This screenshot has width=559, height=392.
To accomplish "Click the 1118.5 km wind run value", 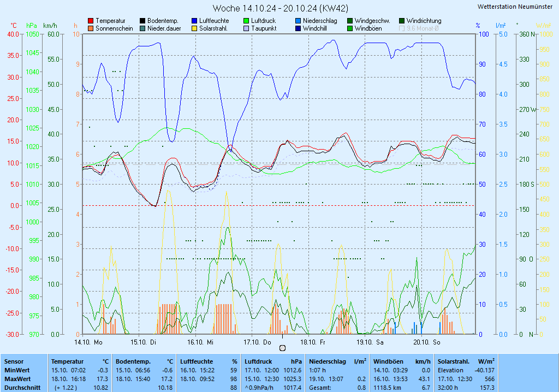I will (x=388, y=388).
